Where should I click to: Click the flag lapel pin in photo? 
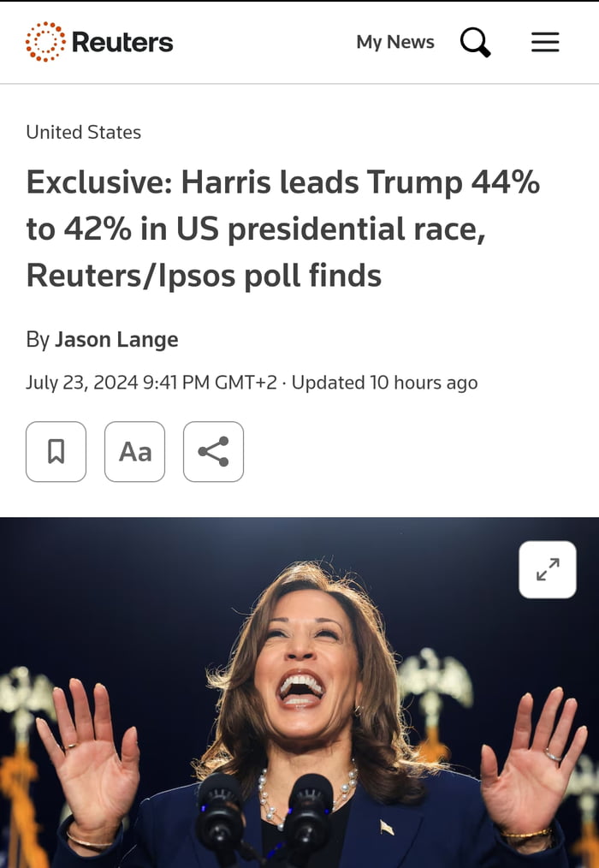[387, 828]
